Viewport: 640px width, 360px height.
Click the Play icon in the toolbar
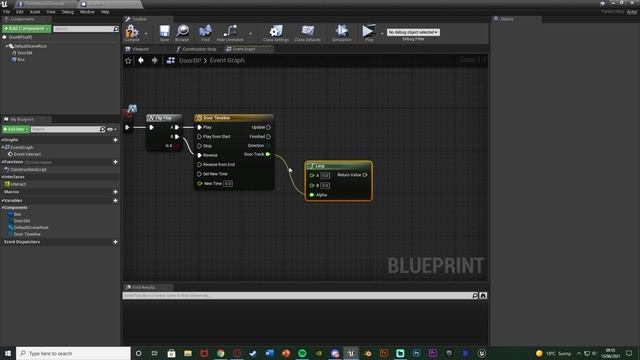[x=369, y=32]
